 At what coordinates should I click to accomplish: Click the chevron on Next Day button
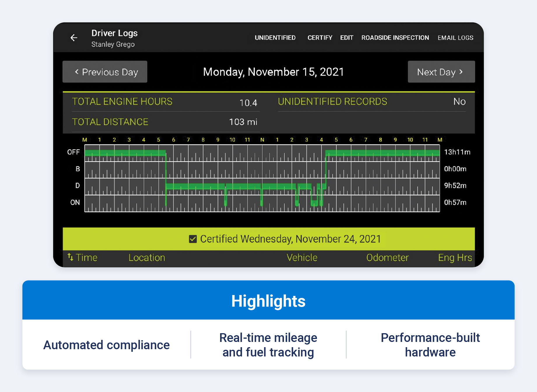coord(461,72)
